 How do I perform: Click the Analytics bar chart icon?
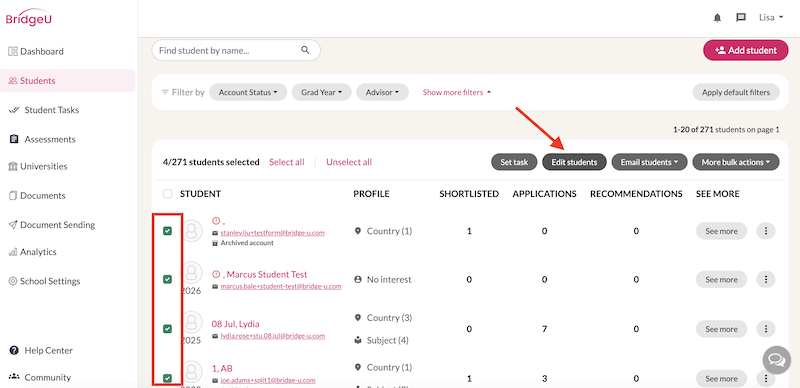13,252
